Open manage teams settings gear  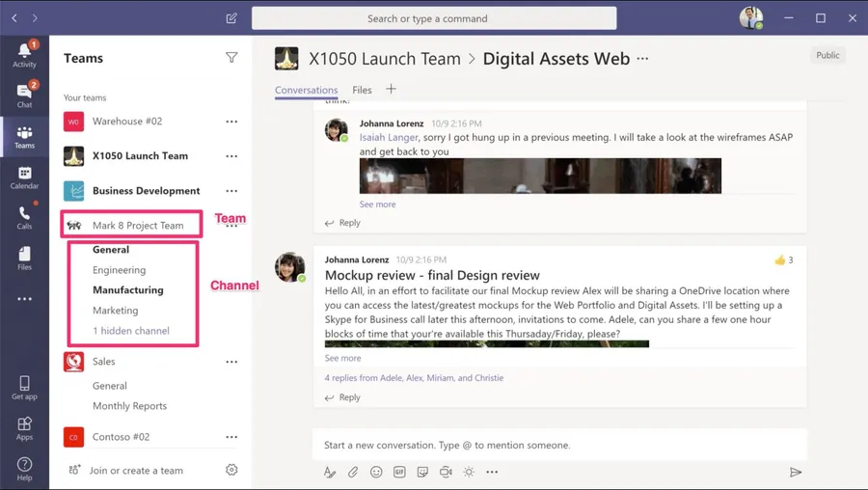pos(231,470)
